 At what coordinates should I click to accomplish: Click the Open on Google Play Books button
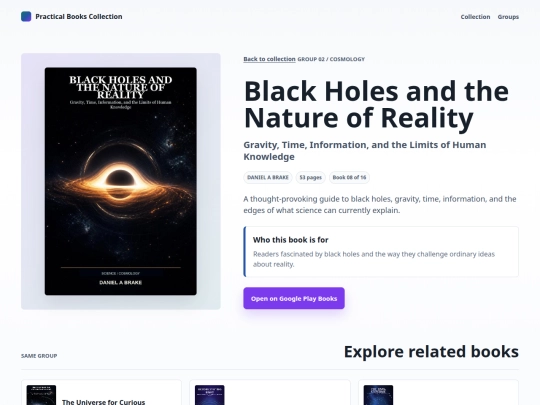294,298
